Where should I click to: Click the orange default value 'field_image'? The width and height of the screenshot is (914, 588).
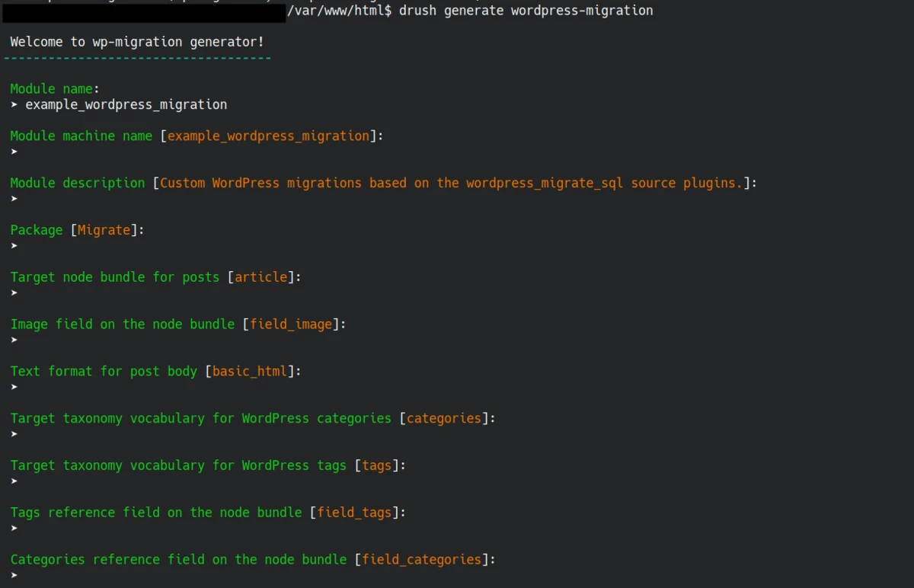pos(291,324)
